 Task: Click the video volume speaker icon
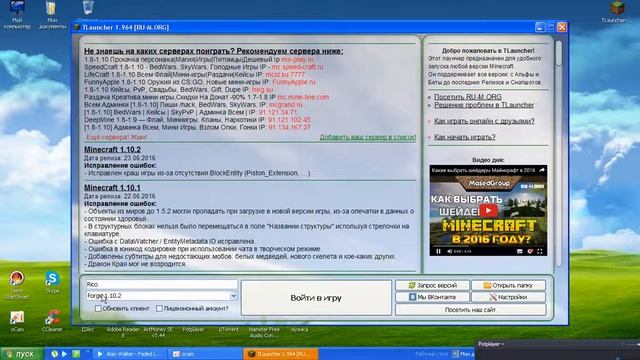[x=449, y=251]
